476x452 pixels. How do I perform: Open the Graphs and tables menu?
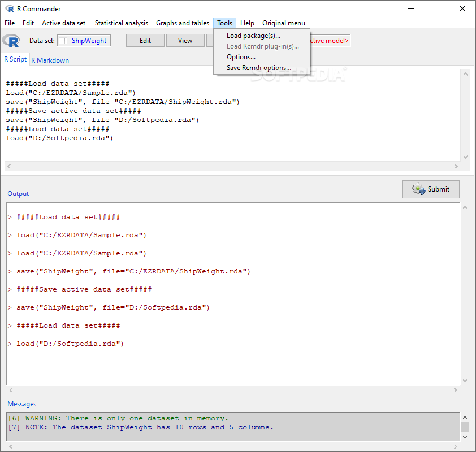pyautogui.click(x=183, y=23)
